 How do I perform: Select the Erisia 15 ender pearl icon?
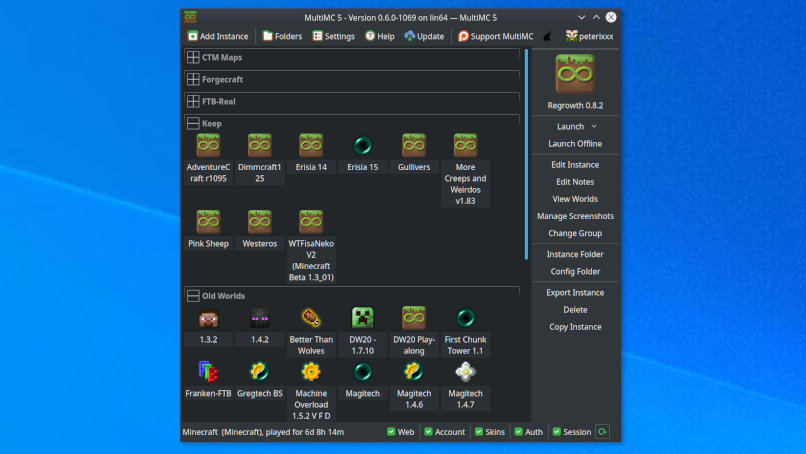pos(362,146)
